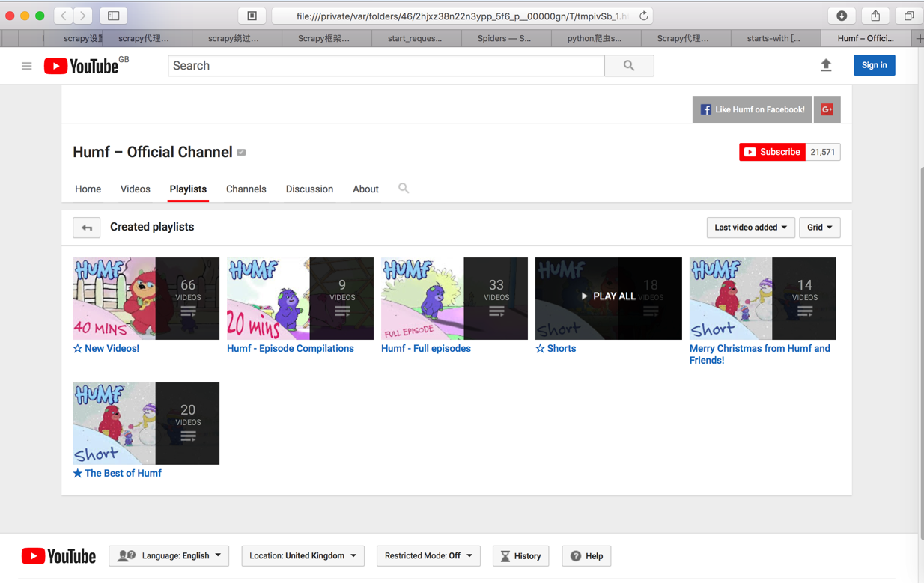
Task: Click the 14 videos Christmas playlist thumbnail
Action: (x=763, y=299)
